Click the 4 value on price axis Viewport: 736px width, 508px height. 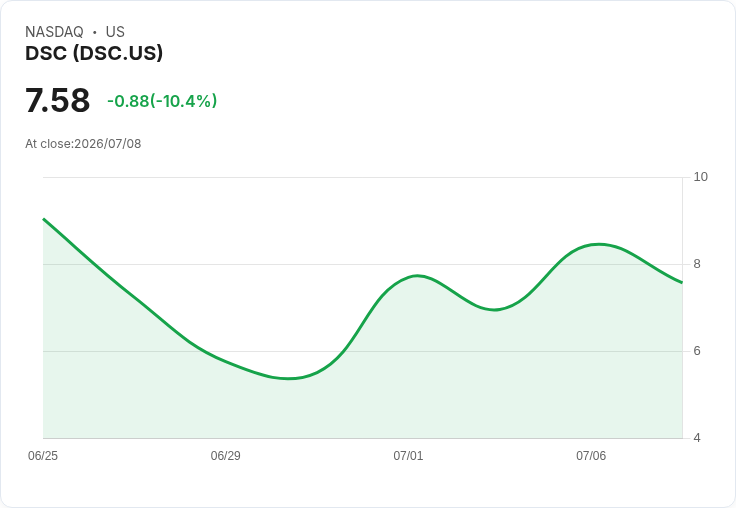coord(697,438)
